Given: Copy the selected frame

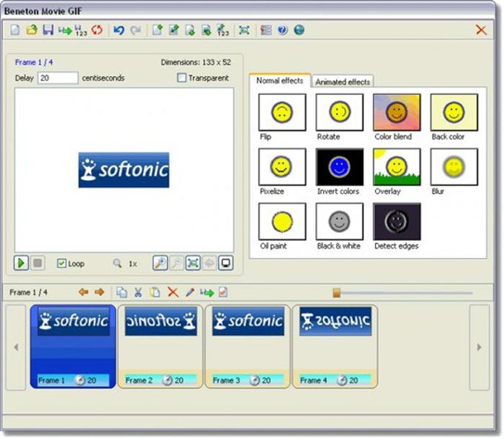Looking at the screenshot, I should pos(122,292).
